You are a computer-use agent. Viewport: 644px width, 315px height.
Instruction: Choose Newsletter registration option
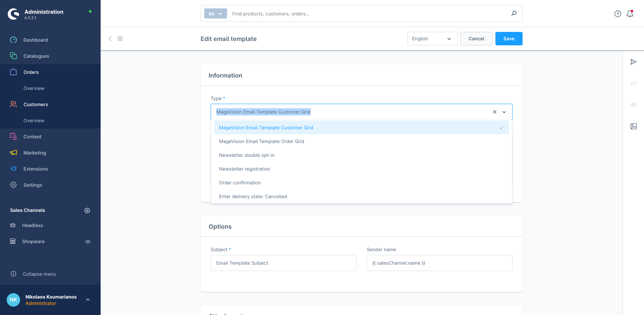362,169
